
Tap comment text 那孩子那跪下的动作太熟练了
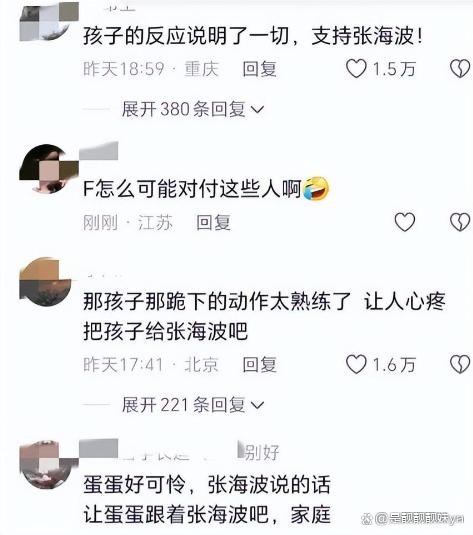pos(217,301)
